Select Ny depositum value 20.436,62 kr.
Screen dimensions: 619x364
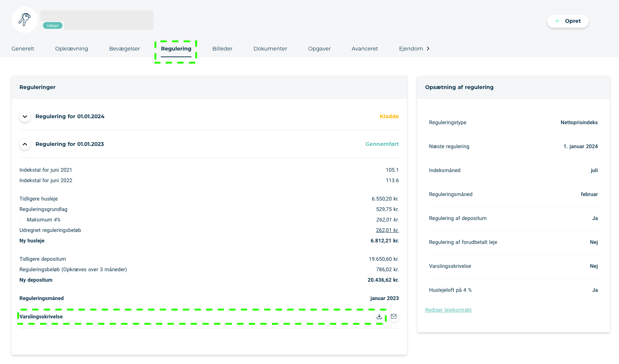pyautogui.click(x=383, y=280)
